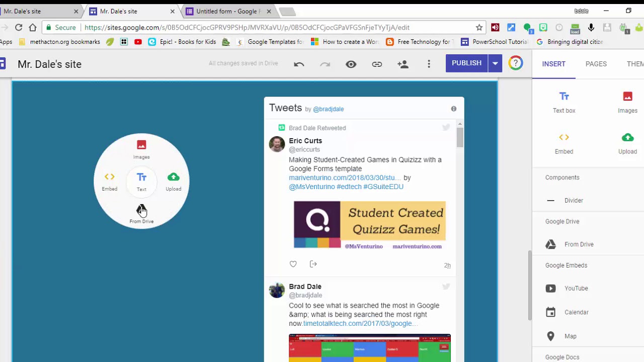
Task: Open the Google Templates bookmark
Action: (270, 42)
